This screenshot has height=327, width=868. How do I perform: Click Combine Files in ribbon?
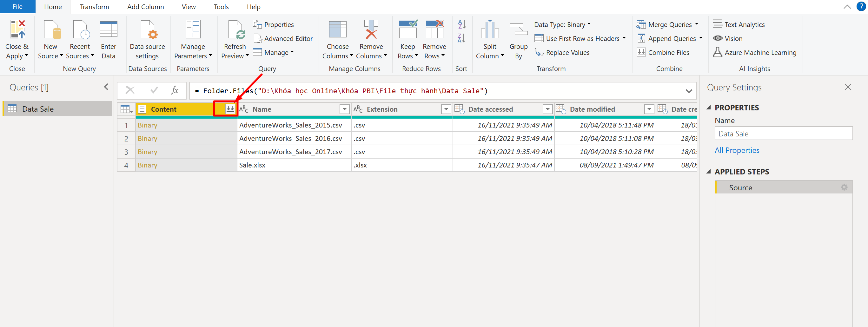[663, 53]
